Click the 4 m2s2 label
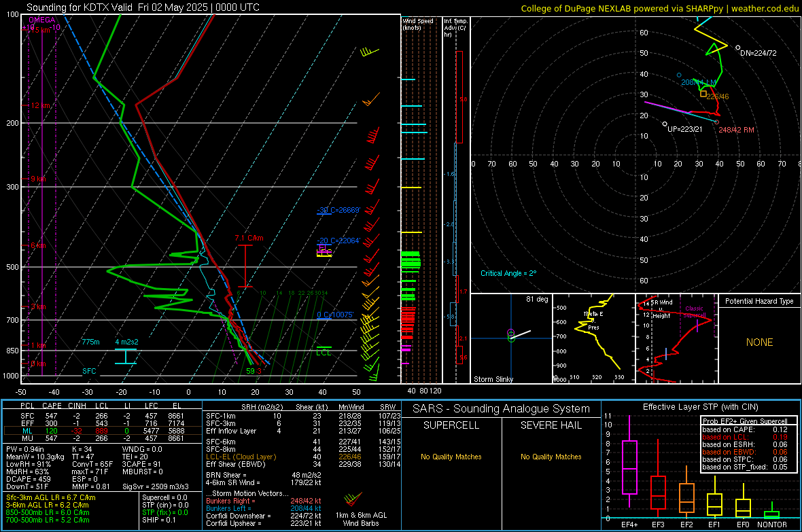 (x=126, y=342)
